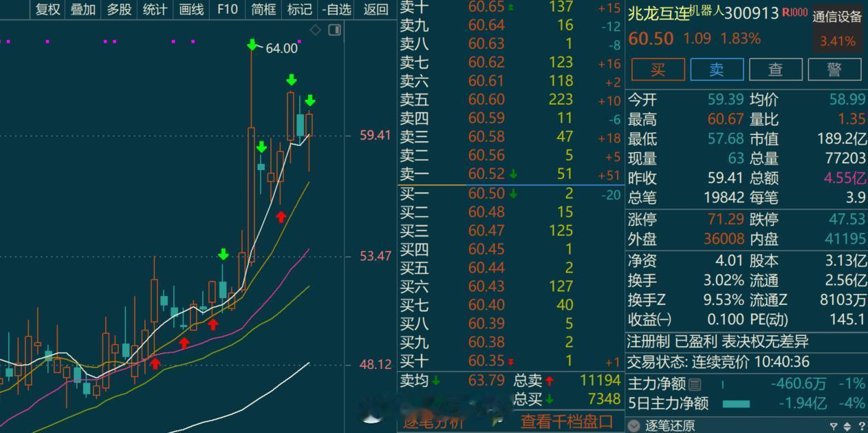Open the 统计 statistics tool
The width and height of the screenshot is (868, 433).
[155, 9]
